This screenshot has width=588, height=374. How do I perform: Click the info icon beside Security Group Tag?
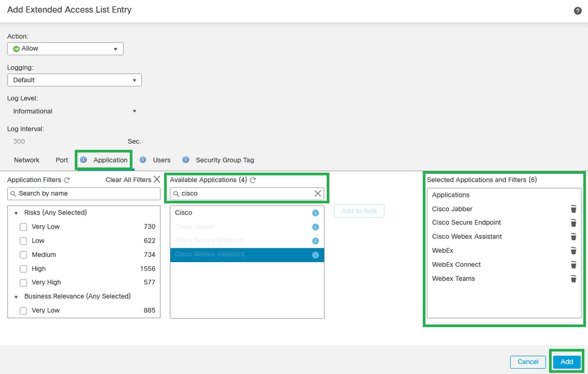click(x=185, y=160)
